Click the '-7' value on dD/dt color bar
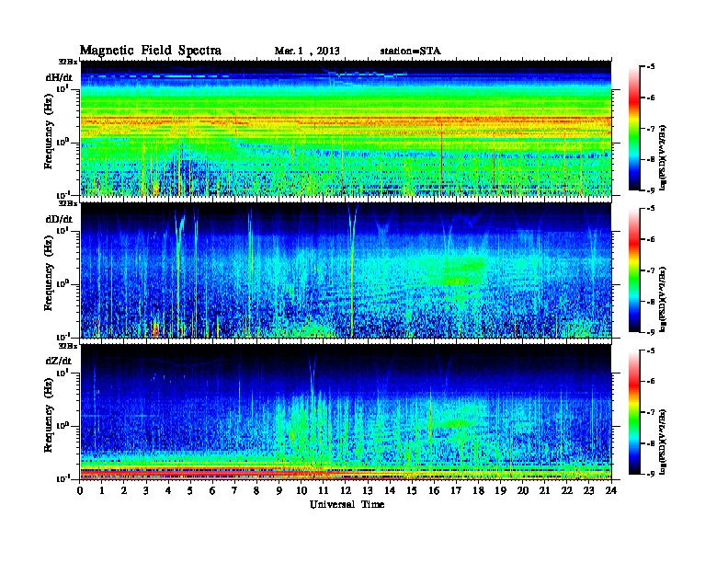The image size is (728, 563). pyautogui.click(x=651, y=270)
